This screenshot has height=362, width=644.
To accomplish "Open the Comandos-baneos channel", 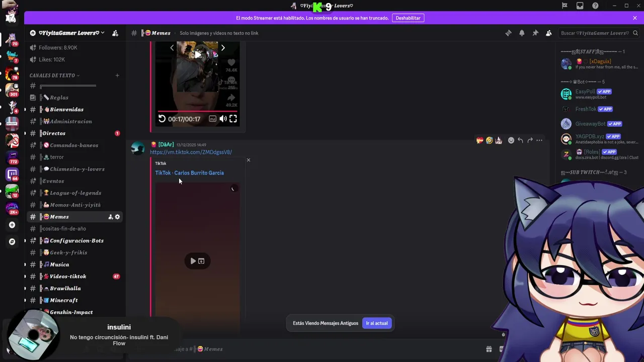I will [74, 145].
